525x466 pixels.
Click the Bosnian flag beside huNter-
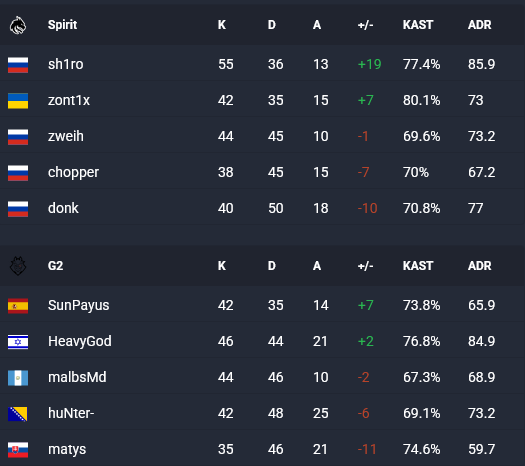18,414
